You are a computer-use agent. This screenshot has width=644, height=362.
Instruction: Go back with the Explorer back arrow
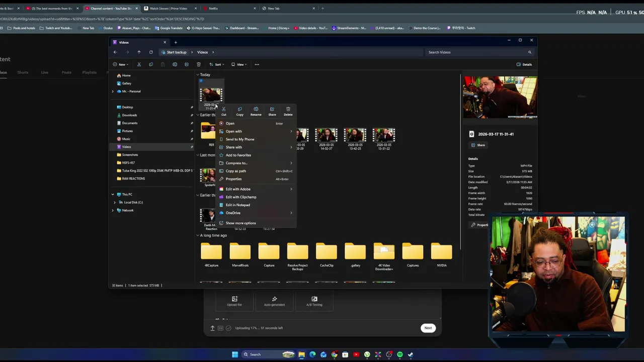[x=115, y=52]
